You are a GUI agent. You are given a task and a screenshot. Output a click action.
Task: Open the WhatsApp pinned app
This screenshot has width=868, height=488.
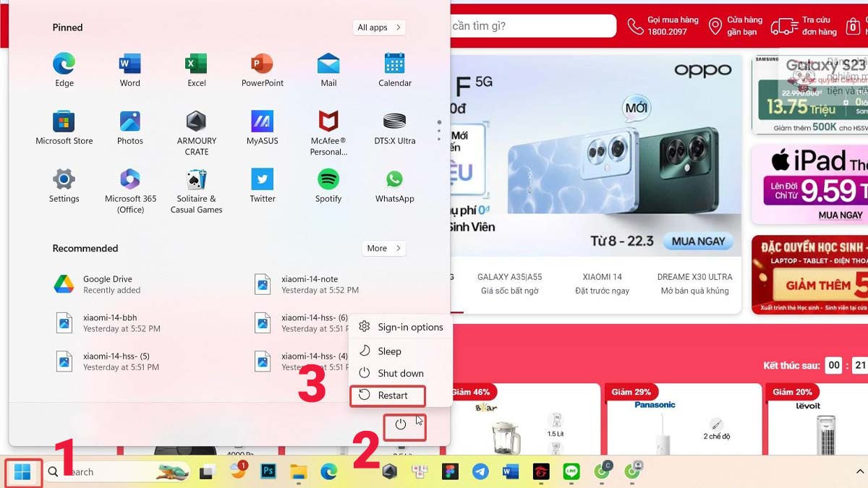[395, 186]
